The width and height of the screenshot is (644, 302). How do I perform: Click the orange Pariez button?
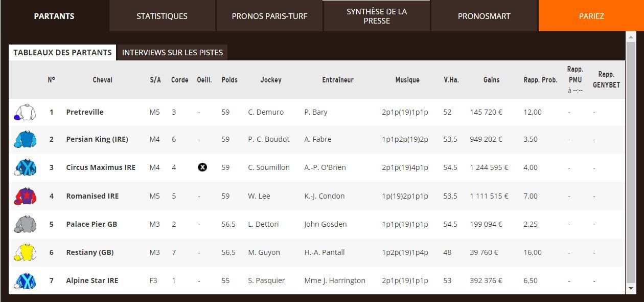(x=591, y=16)
